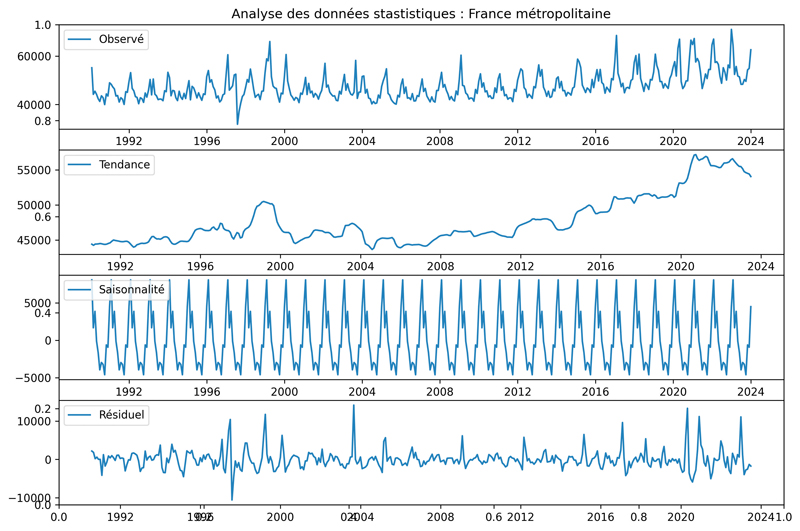The height and width of the screenshot is (531, 800).
Task: Click the 0 tick in Saisonnalité panel
Action: (x=48, y=341)
